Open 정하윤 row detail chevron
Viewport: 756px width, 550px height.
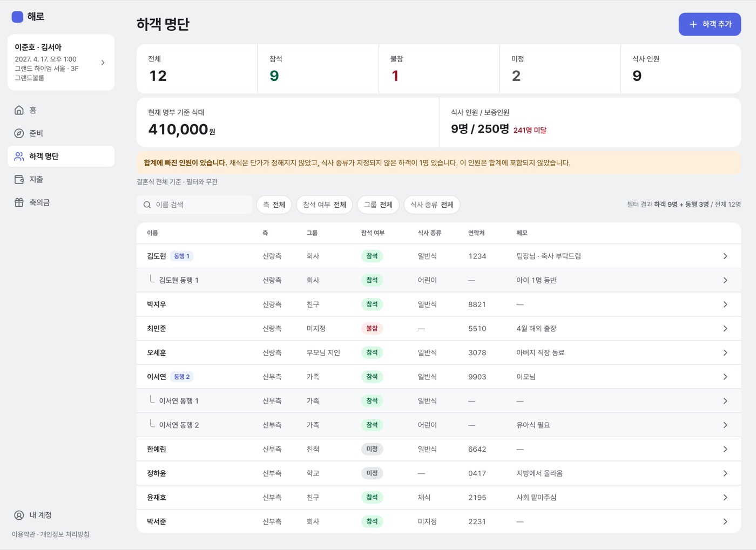coord(725,473)
